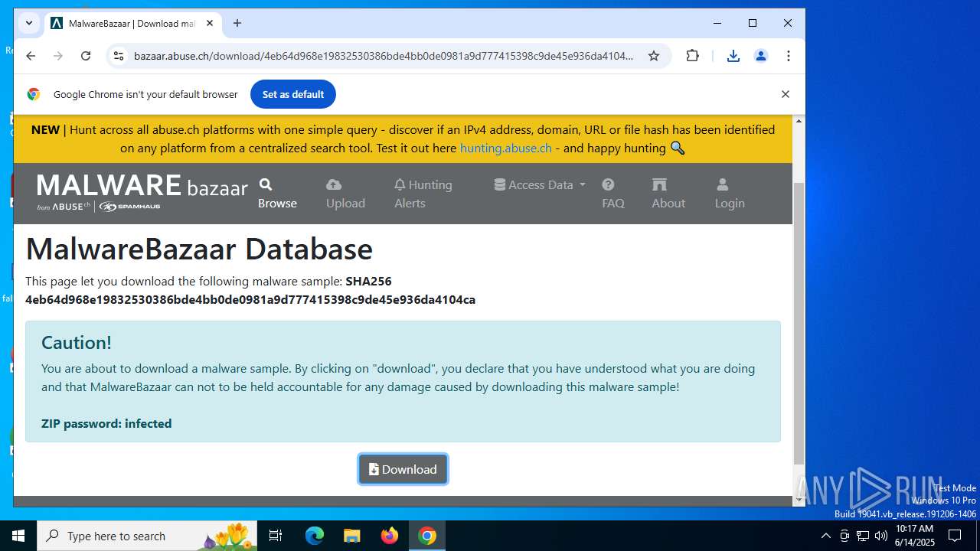Click the scrollbar up arrow
The width and height of the screenshot is (980, 551).
coord(799,121)
